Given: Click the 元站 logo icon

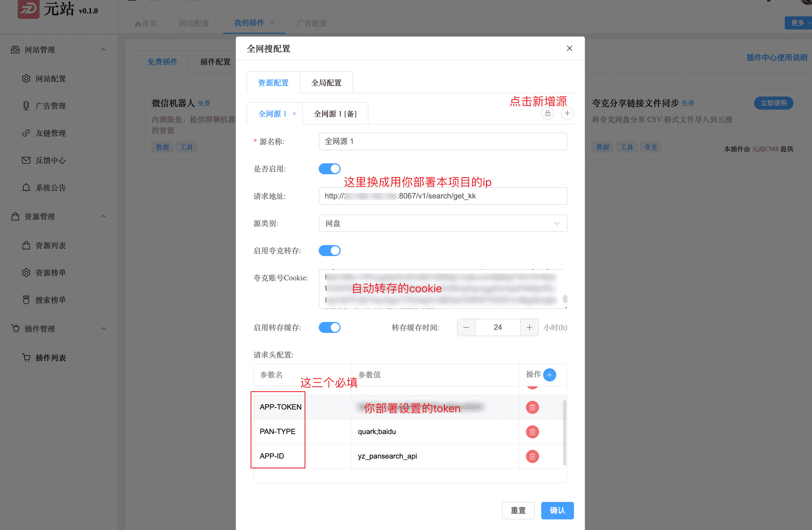Looking at the screenshot, I should [x=29, y=9].
